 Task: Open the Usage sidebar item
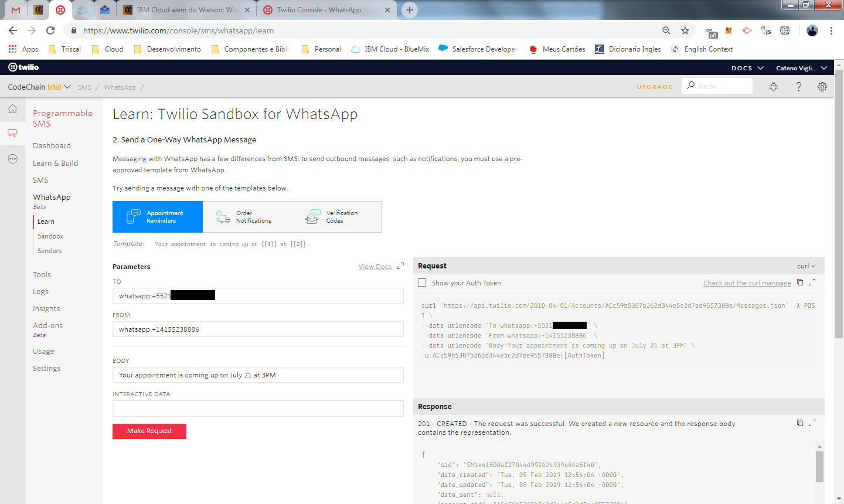coord(43,351)
